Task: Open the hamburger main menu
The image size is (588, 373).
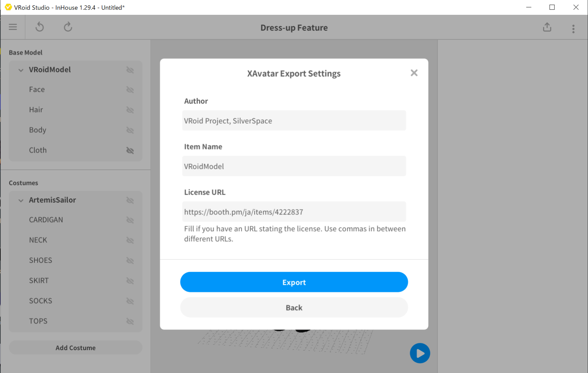Action: click(x=13, y=27)
